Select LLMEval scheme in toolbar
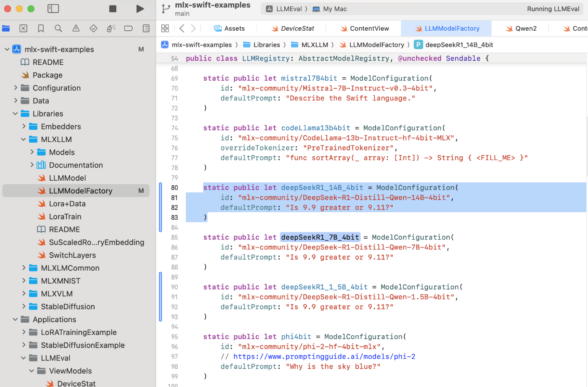The height and width of the screenshot is (387, 588). (x=285, y=9)
